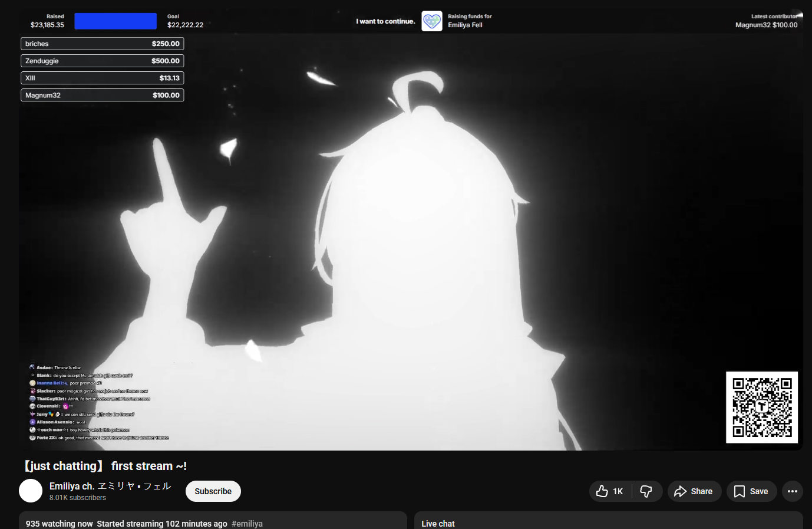Click Clovenski's chat message with emoji
Image resolution: width=812 pixels, height=529 pixels.
[51, 406]
